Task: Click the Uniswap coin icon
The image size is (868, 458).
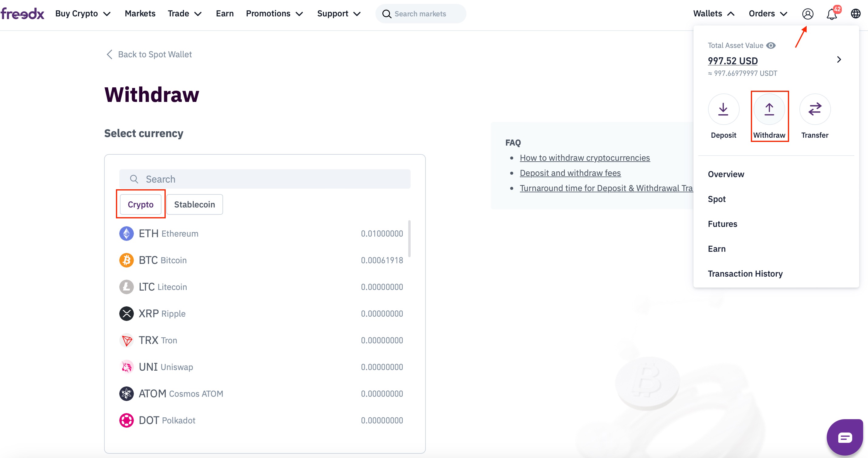Action: click(126, 367)
